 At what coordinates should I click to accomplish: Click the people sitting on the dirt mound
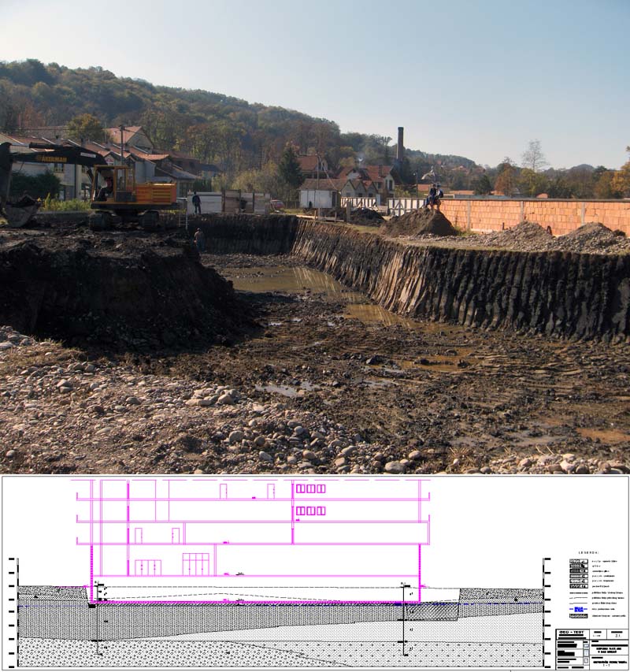click(x=434, y=196)
